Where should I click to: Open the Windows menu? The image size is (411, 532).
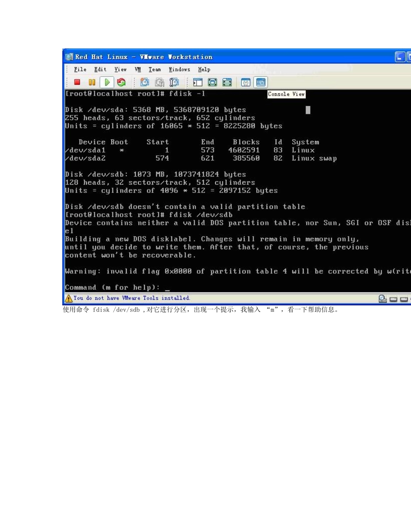pos(179,69)
